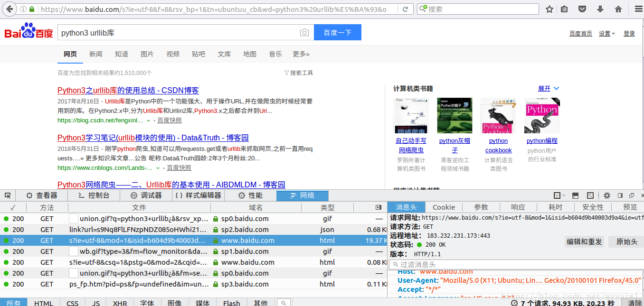Open Python3之urllib库的使用总结 result link
The image size is (644, 306).
click(128, 90)
